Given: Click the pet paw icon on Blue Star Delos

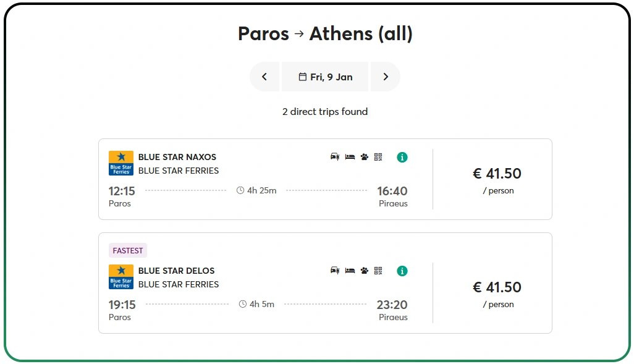Looking at the screenshot, I should (365, 271).
